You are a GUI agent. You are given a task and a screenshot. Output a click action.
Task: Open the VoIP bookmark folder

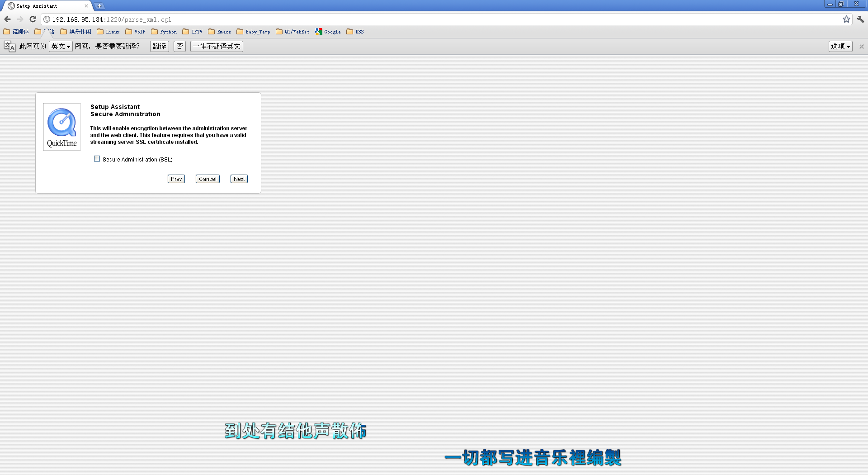point(135,32)
